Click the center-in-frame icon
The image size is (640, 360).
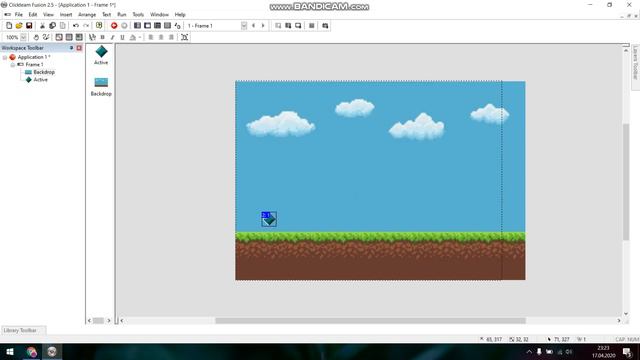click(184, 37)
